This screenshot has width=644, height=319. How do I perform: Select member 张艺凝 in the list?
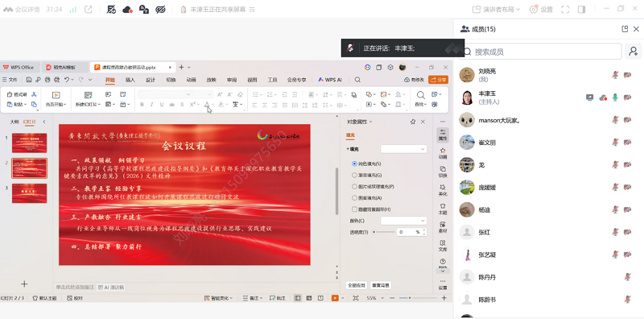(x=549, y=255)
